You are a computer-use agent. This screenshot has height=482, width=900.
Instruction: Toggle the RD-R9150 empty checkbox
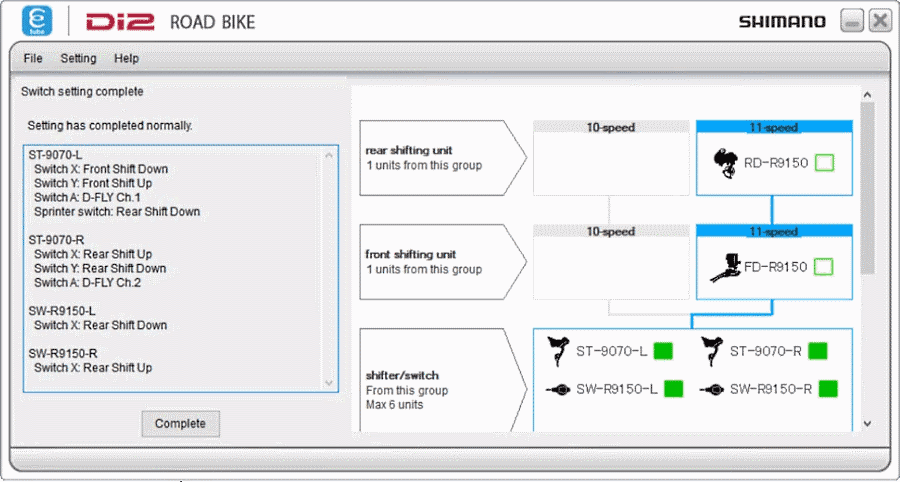(x=824, y=163)
